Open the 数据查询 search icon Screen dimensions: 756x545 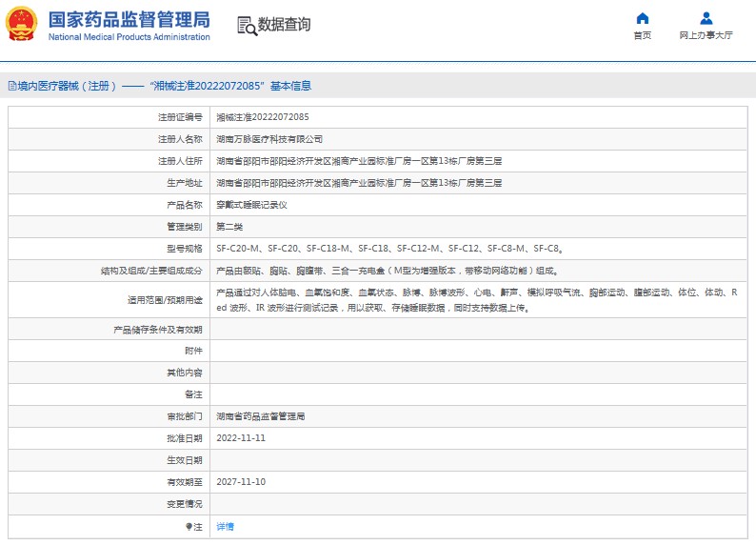click(248, 26)
